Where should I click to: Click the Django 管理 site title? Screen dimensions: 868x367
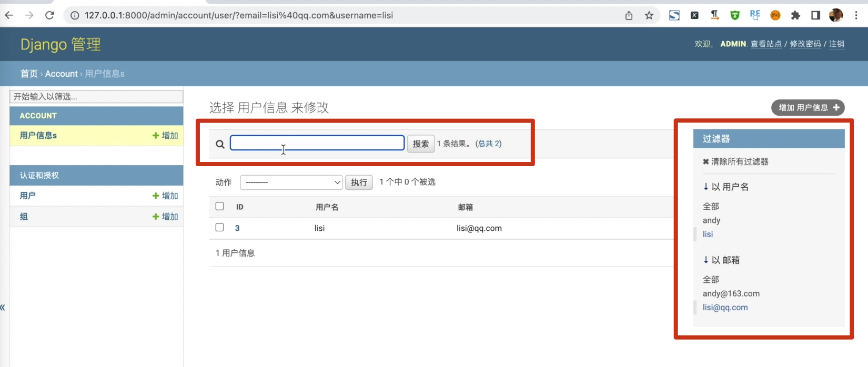pos(60,44)
